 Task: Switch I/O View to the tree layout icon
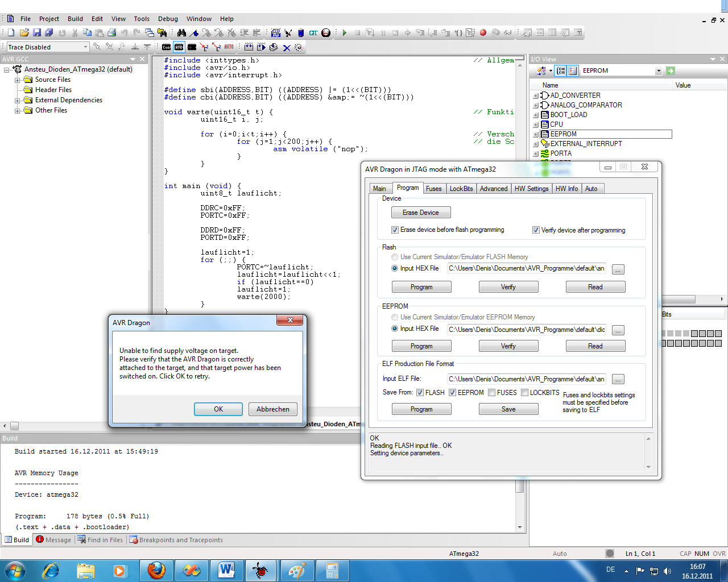click(x=561, y=70)
